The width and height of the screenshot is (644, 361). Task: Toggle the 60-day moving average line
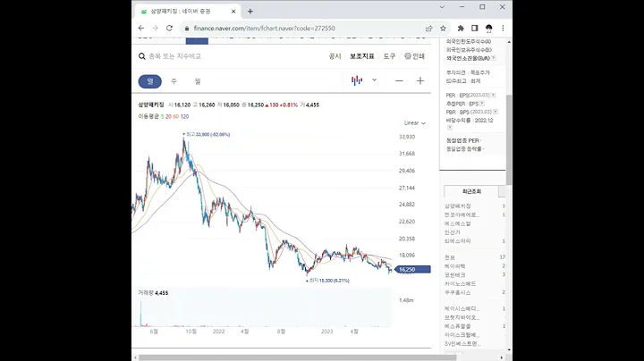click(x=176, y=116)
